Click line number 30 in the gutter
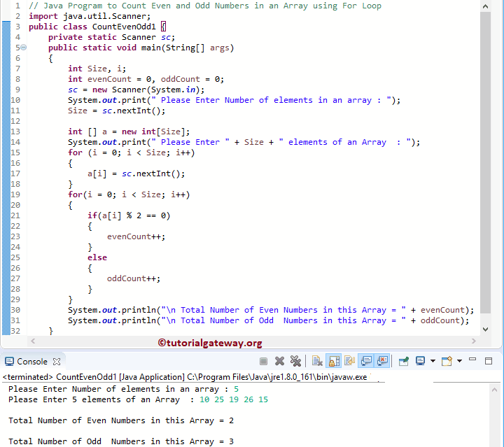504x447 pixels. (x=15, y=310)
